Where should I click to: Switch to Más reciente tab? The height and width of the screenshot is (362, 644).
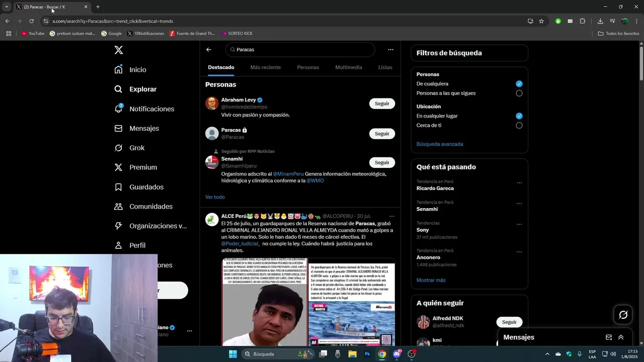tap(266, 67)
